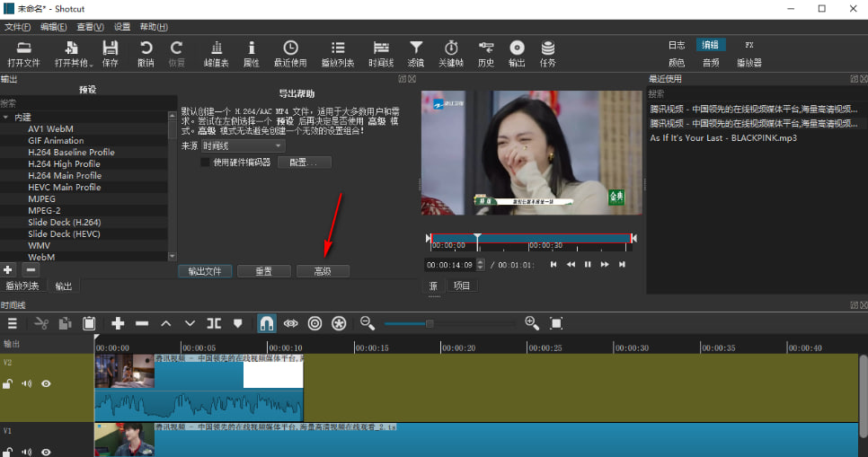Open the Settings menu

point(121,27)
